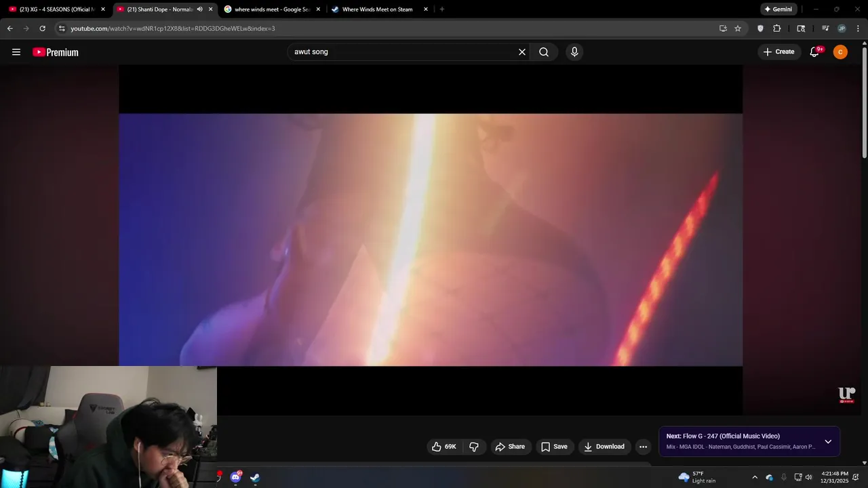The width and height of the screenshot is (868, 488).
Task: Open Discord from the taskbar
Action: [x=235, y=477]
